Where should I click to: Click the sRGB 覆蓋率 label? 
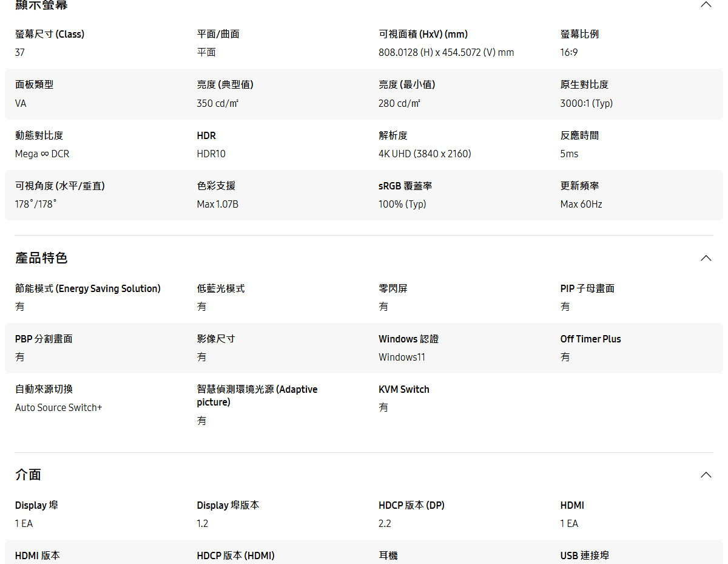(404, 186)
